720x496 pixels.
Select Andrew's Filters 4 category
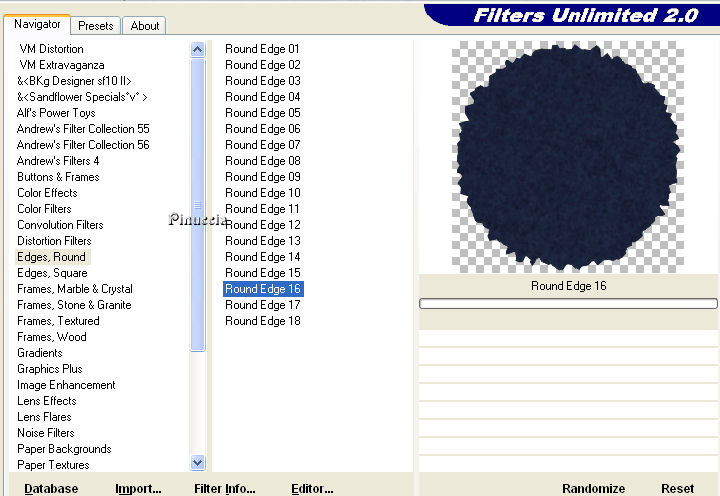[x=58, y=161]
